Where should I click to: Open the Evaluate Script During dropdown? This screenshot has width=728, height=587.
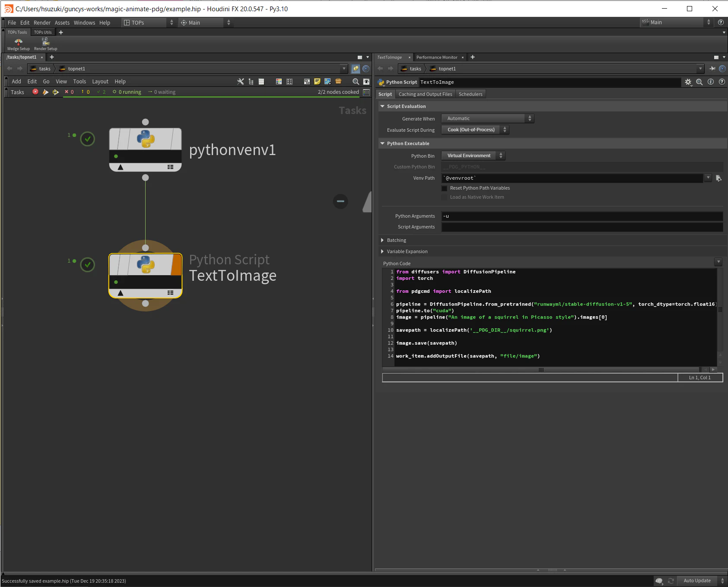pos(475,130)
